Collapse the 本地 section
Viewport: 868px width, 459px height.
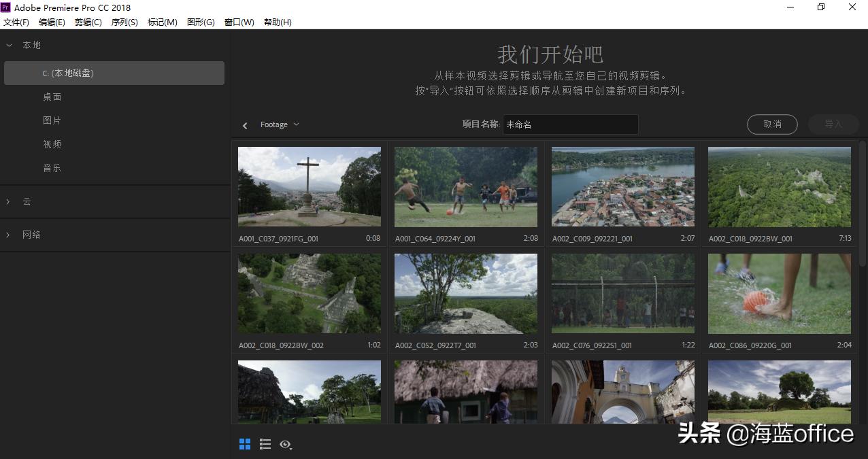(10, 45)
